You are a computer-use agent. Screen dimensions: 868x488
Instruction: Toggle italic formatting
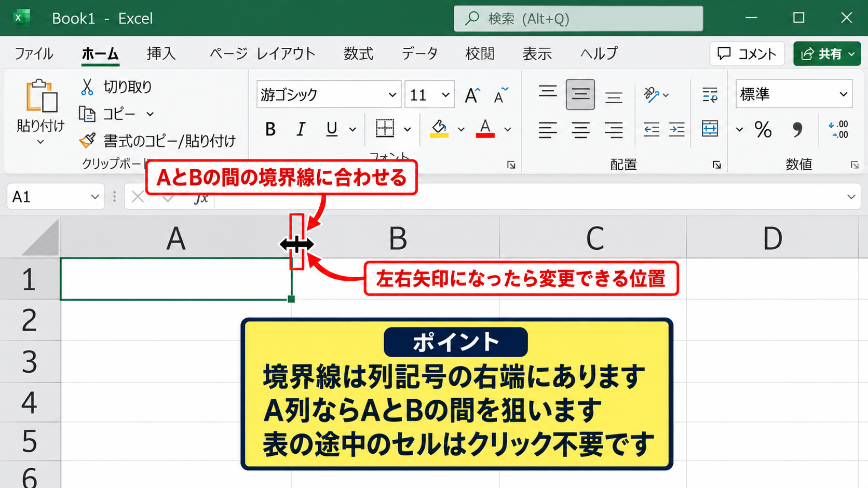[301, 129]
